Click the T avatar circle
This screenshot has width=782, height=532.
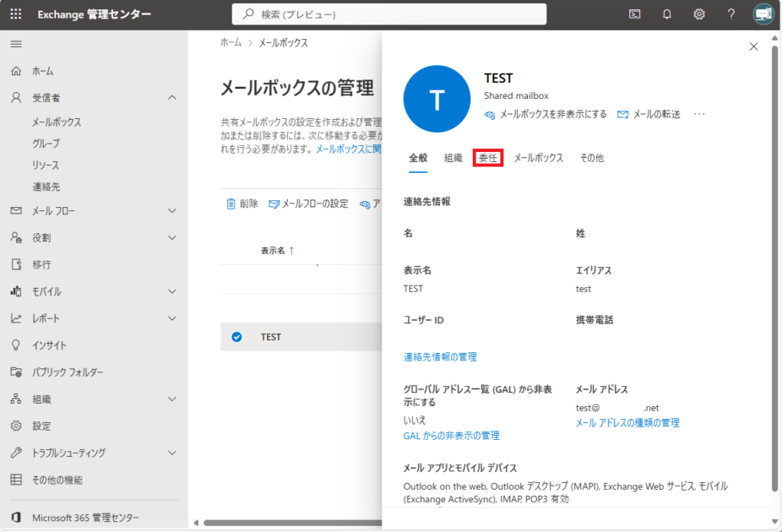pos(437,99)
